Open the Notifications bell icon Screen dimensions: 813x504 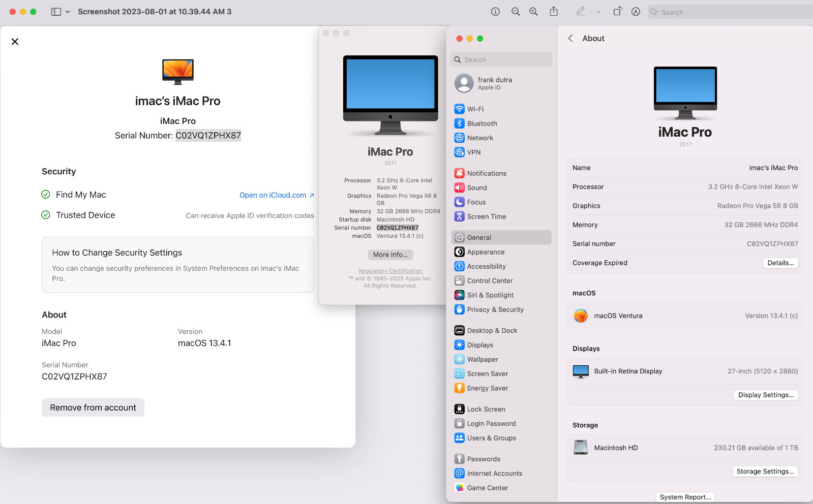pos(459,173)
